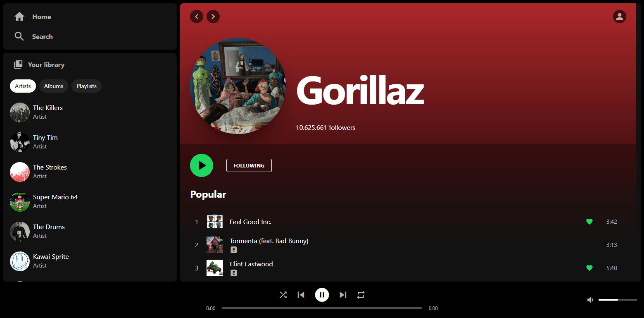Click The Killers artist name
Screen dimensions: 644x318
(48, 108)
